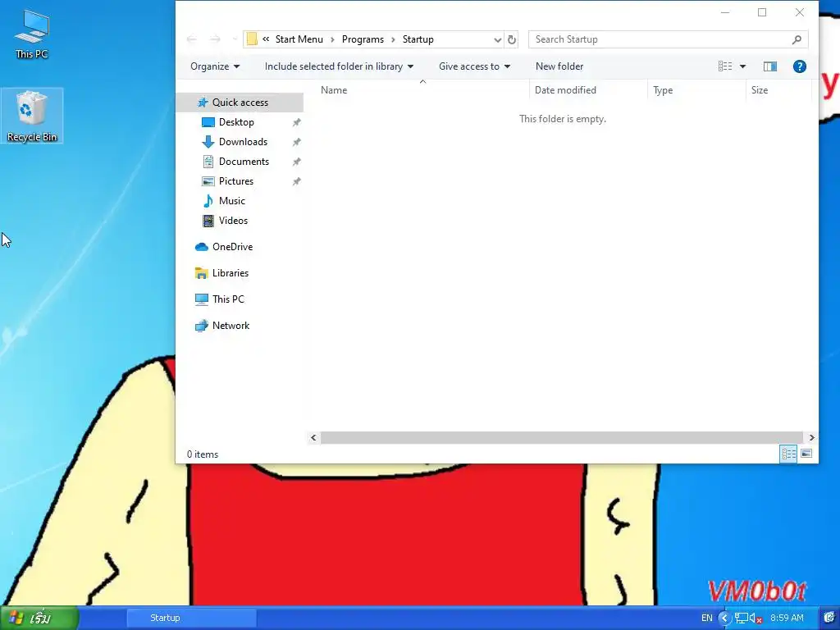Click Startup in the address breadcrumb

point(418,39)
